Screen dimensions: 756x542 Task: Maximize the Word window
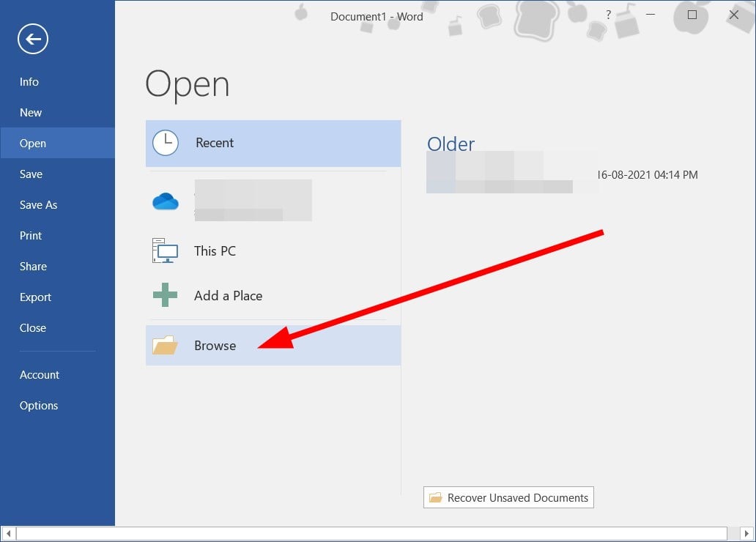click(692, 15)
